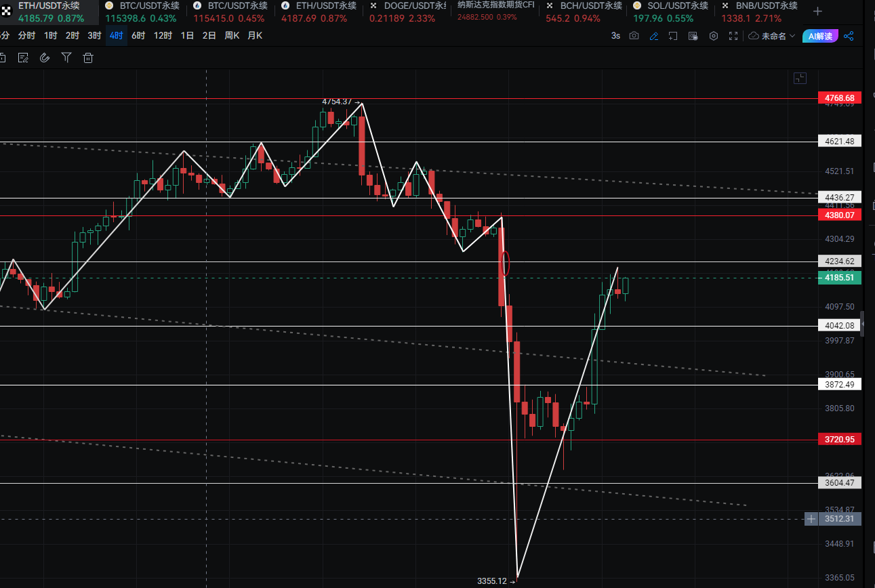Click the 4042.08 horizontal line label
The height and width of the screenshot is (588, 875).
[x=840, y=326]
